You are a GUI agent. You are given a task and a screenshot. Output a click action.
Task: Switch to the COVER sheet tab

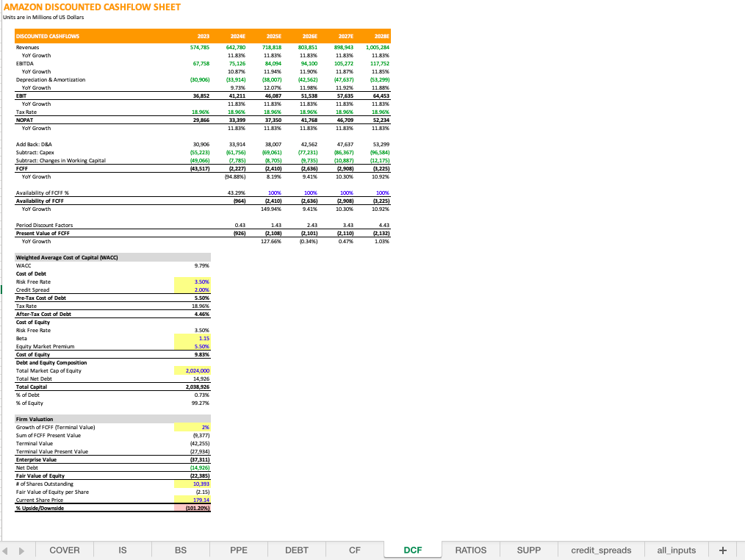(x=65, y=550)
